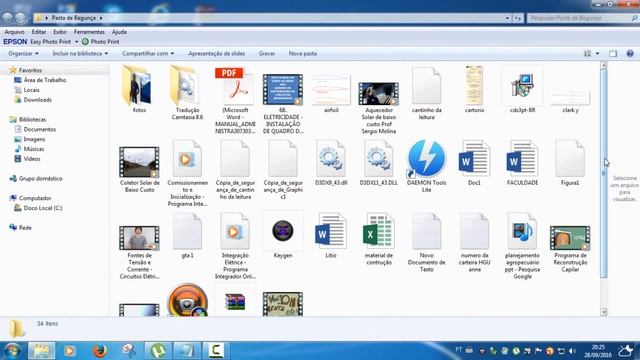The width and height of the screenshot is (640, 360).
Task: Click the EPSON Photo Print button
Action: click(x=100, y=42)
